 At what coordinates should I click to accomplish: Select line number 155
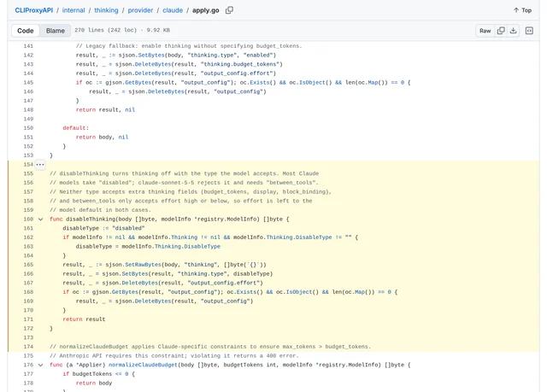tap(28, 173)
